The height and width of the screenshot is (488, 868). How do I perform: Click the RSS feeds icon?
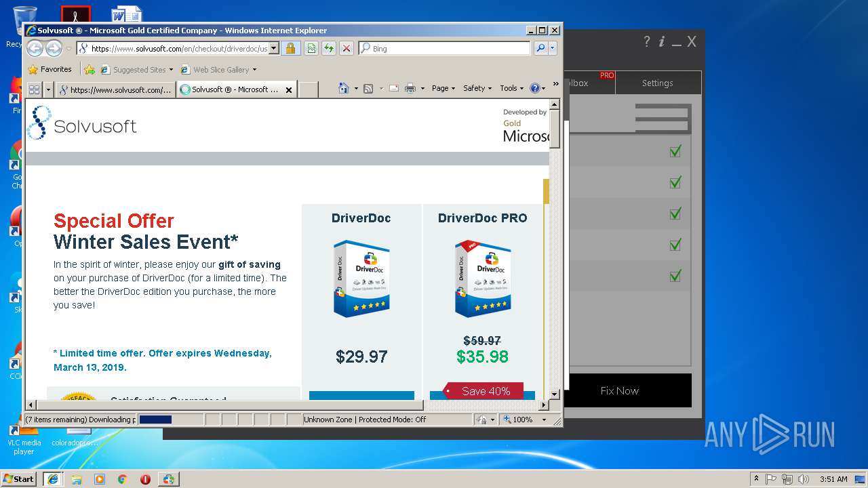pyautogui.click(x=368, y=88)
